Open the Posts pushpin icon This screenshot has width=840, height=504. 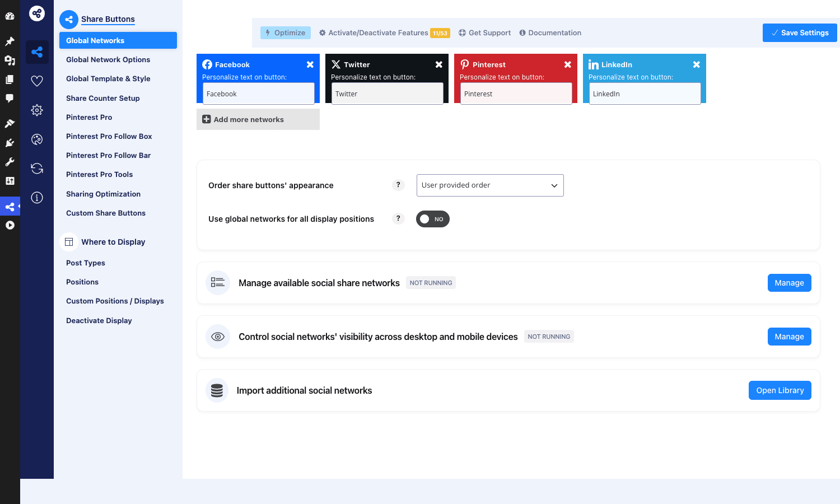pyautogui.click(x=10, y=41)
